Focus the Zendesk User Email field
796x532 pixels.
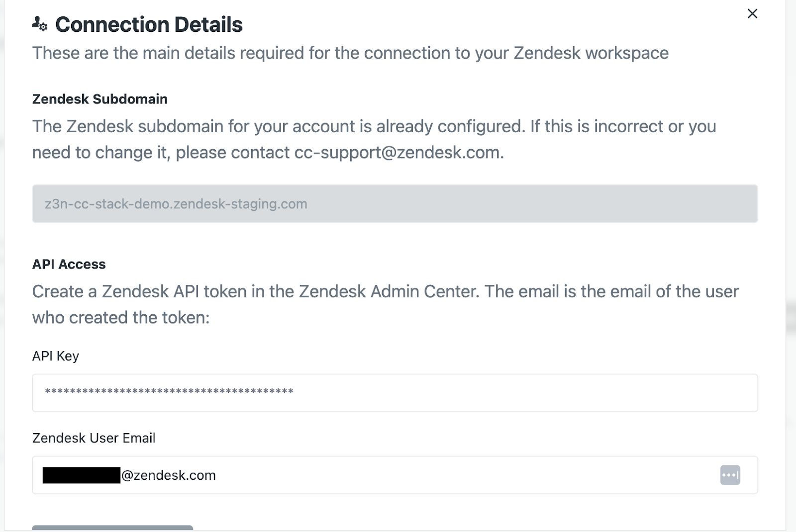418,475
